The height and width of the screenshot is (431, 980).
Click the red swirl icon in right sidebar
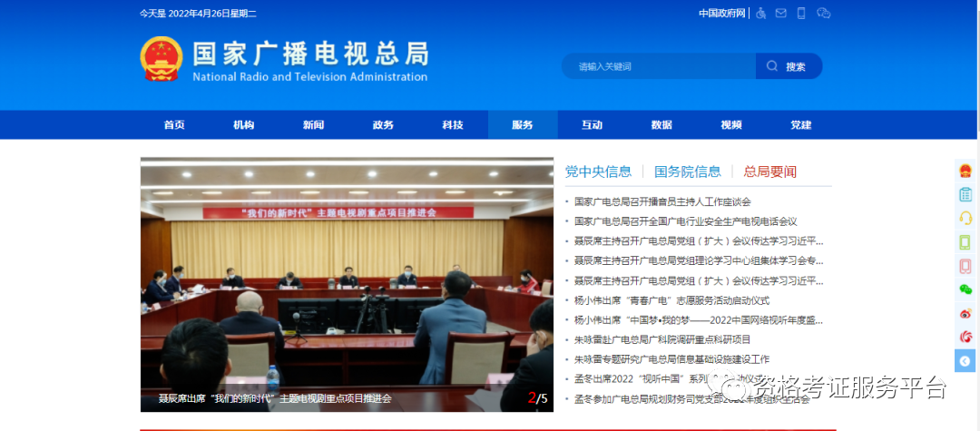965,337
